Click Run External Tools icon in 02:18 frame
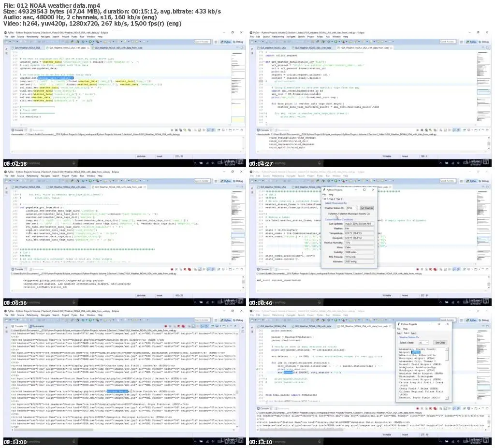Screen dimensions: 495x448 pos(97,42)
